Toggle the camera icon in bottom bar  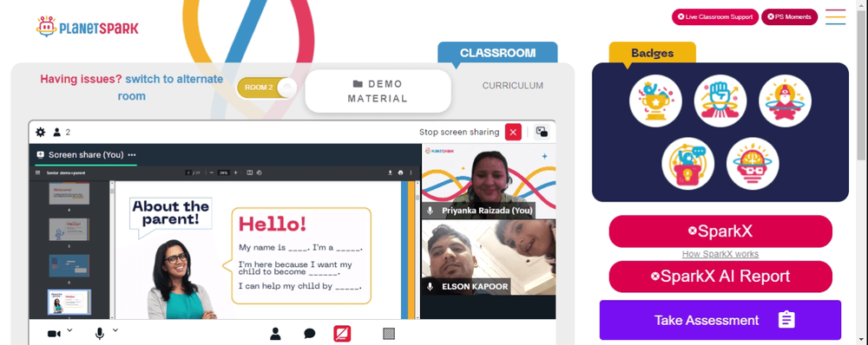coord(54,334)
